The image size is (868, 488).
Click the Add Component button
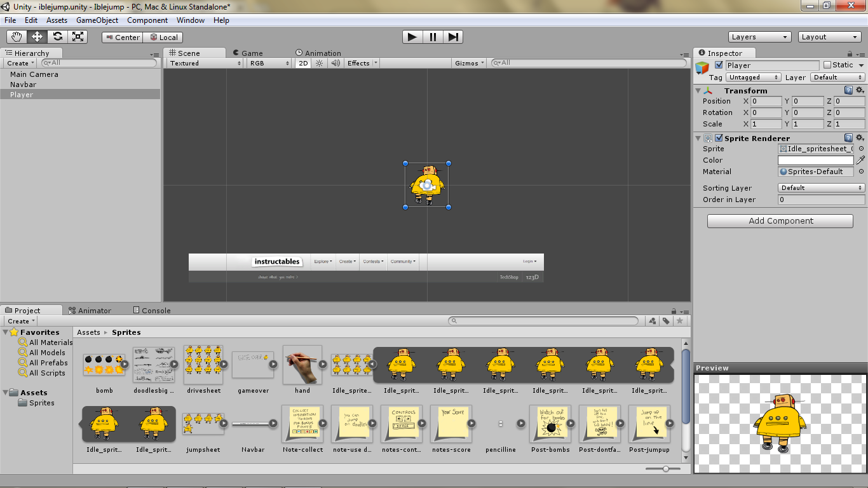pyautogui.click(x=780, y=220)
